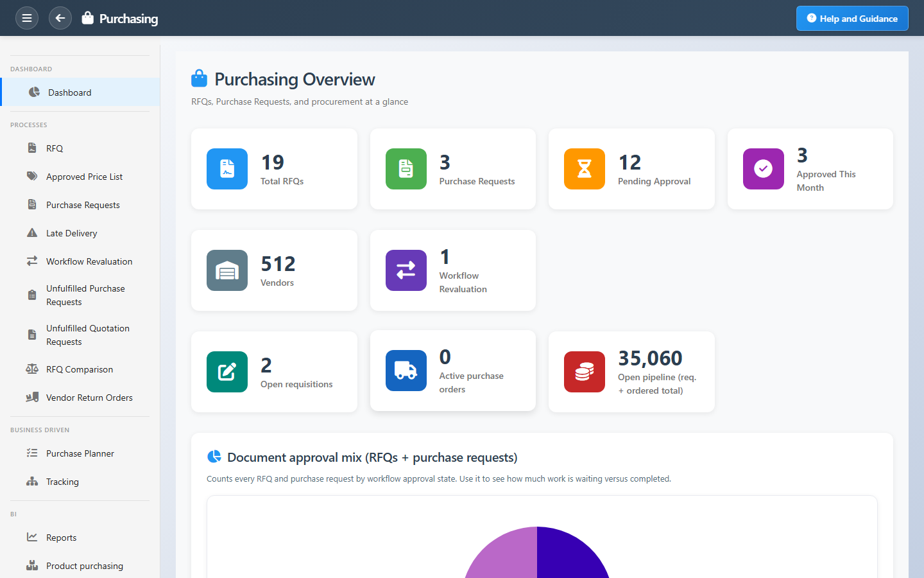
Task: Open Approved Price List page
Action: coord(80,177)
